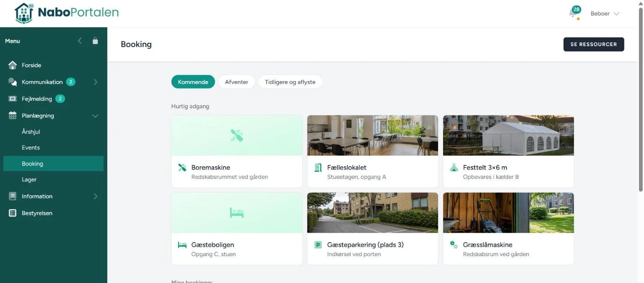
Task: Collapse the Planlægning submenu chevron
Action: click(x=96, y=116)
